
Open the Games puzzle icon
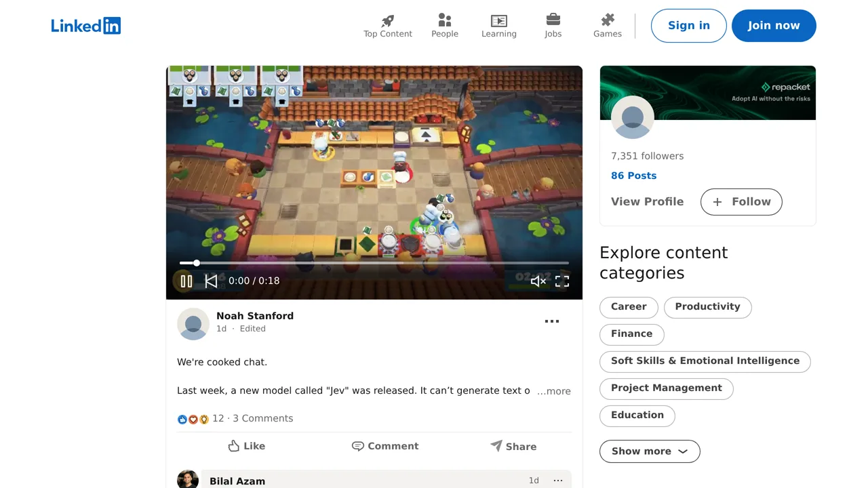pyautogui.click(x=608, y=20)
